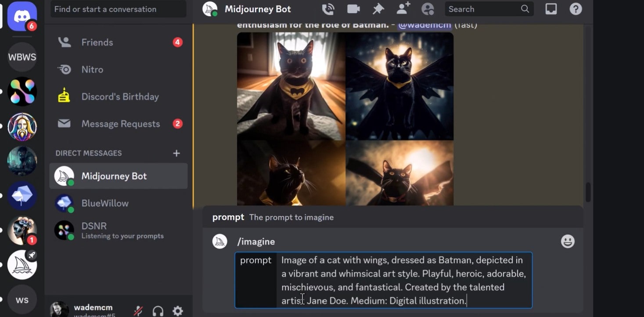This screenshot has width=644, height=317.
Task: Create a new DM with the plus button
Action: [x=176, y=153]
